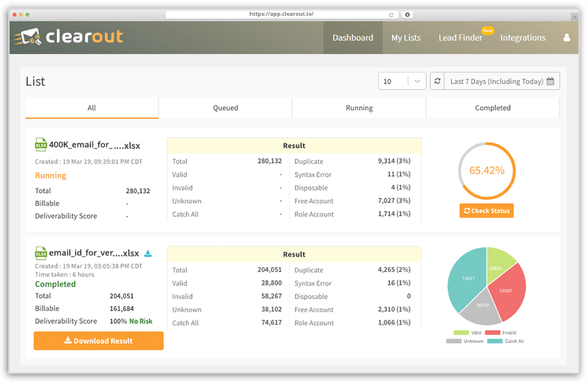588x382 pixels.
Task: Click Syntax Error value 11 (1%)
Action: 399,174
